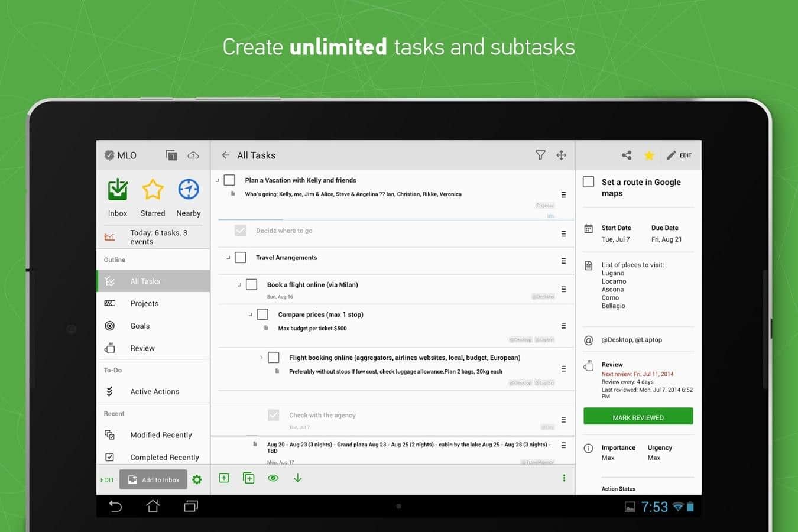Viewport: 798px width, 532px height.
Task: Select Projects in the Outline list
Action: pos(144,304)
